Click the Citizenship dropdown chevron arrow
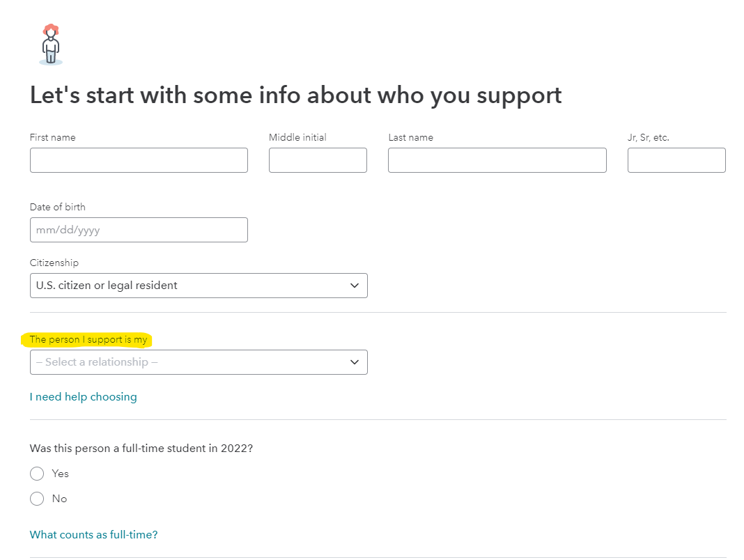 (x=354, y=285)
